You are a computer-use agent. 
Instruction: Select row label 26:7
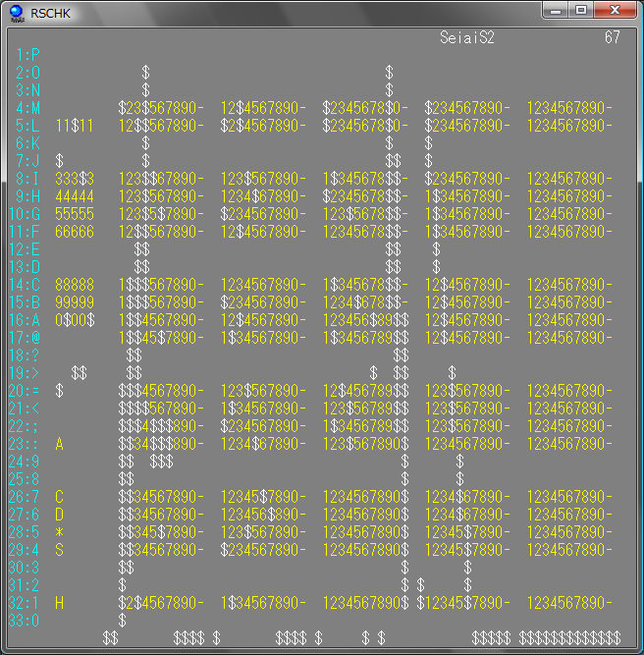pyautogui.click(x=25, y=497)
